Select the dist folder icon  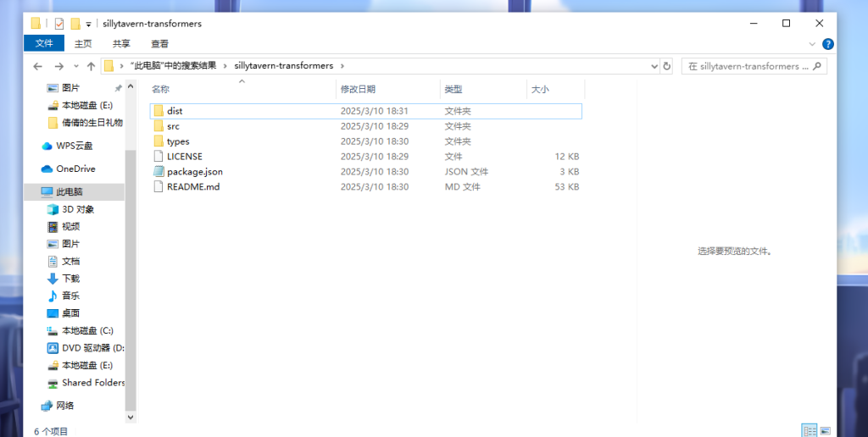158,111
